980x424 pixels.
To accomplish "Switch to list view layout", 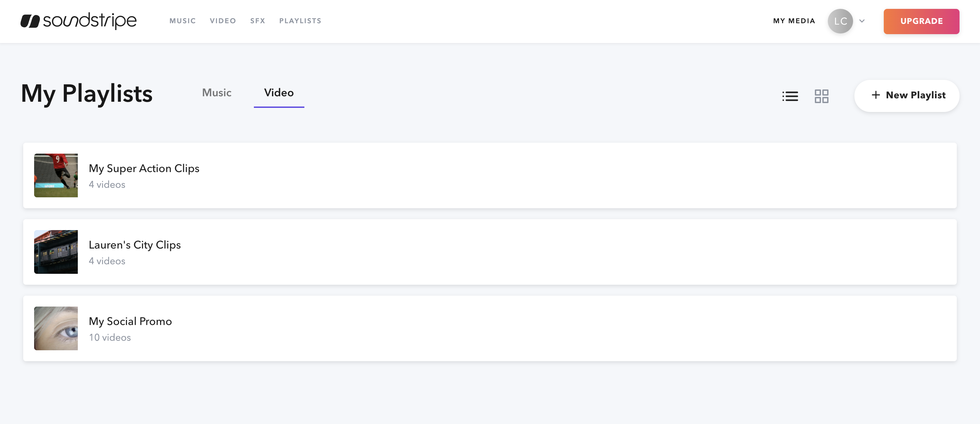I will 791,96.
